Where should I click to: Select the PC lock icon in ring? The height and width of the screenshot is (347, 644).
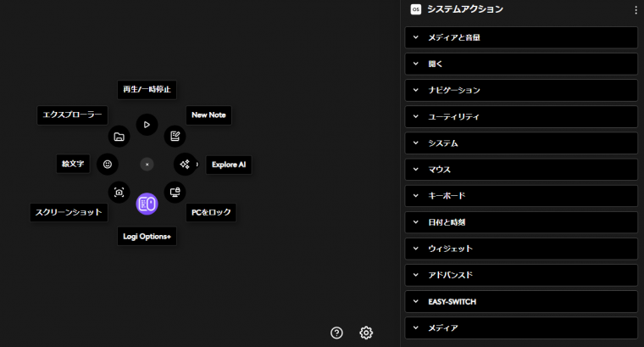[175, 192]
